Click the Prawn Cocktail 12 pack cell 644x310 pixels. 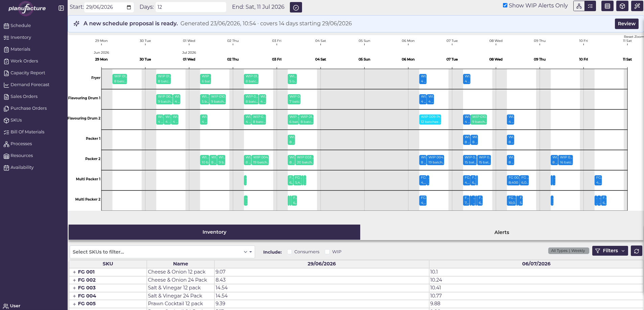click(181, 304)
